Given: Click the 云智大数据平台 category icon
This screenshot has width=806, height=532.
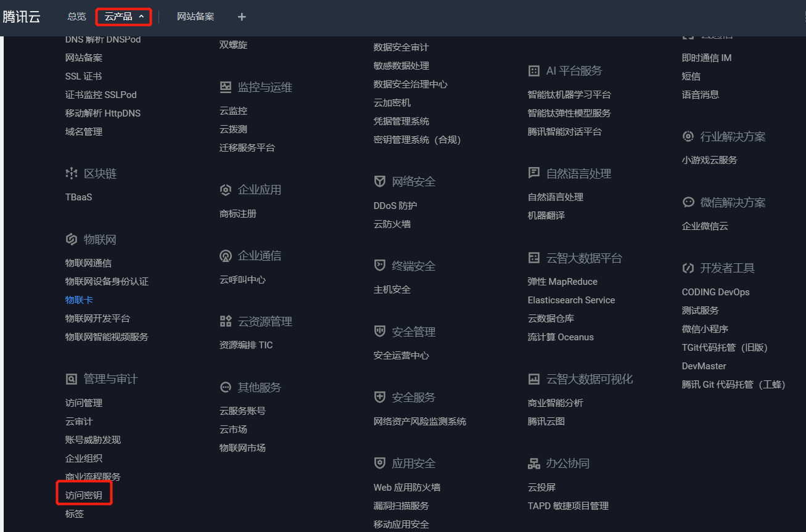Looking at the screenshot, I should 533,258.
